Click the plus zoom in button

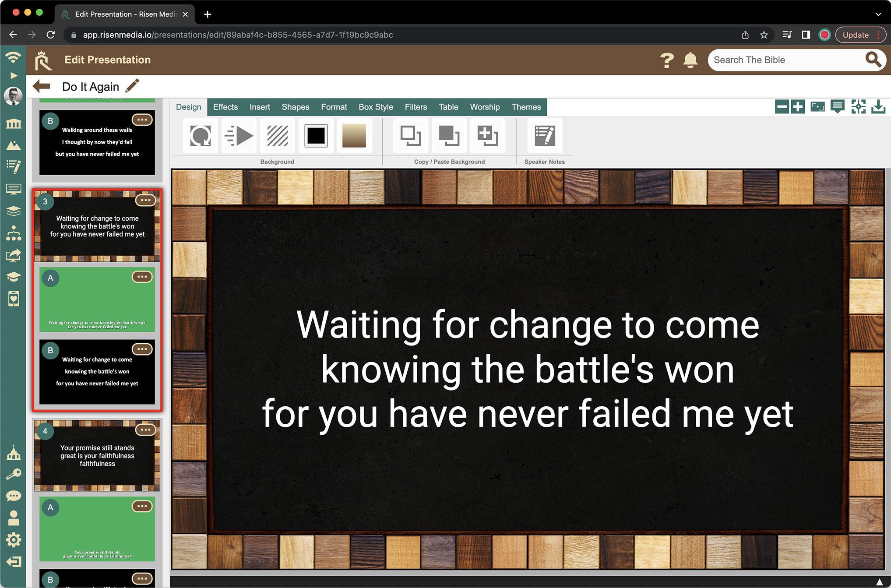tap(798, 106)
